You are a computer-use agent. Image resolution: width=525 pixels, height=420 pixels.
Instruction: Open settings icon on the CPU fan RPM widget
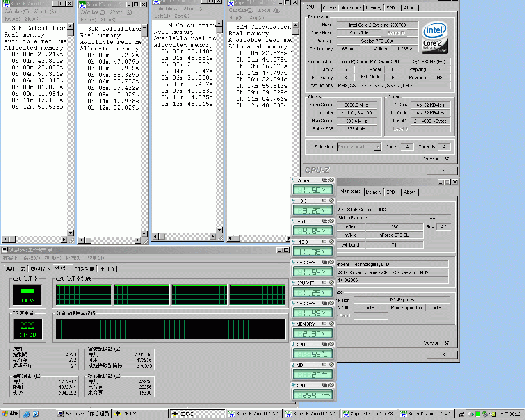(x=325, y=385)
